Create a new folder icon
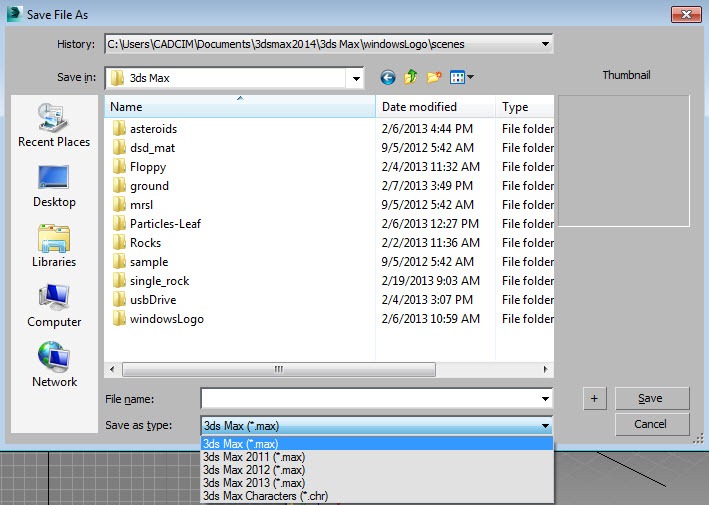Image resolution: width=709 pixels, height=505 pixels. click(x=434, y=77)
